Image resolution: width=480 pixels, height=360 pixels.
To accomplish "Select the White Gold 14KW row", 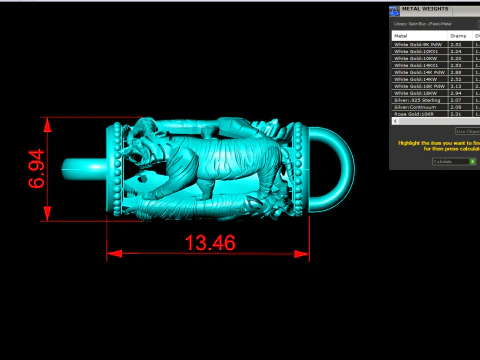I will coord(436,79).
